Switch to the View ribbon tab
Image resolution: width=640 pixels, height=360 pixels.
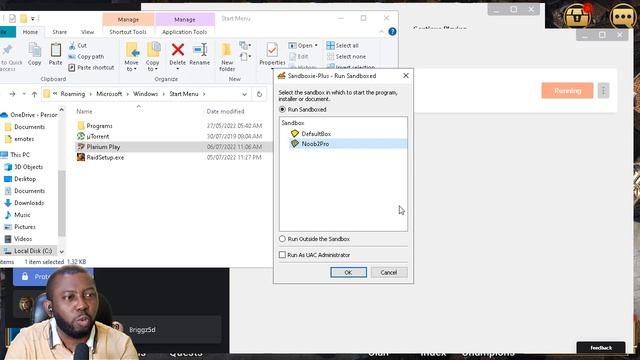tap(87, 32)
